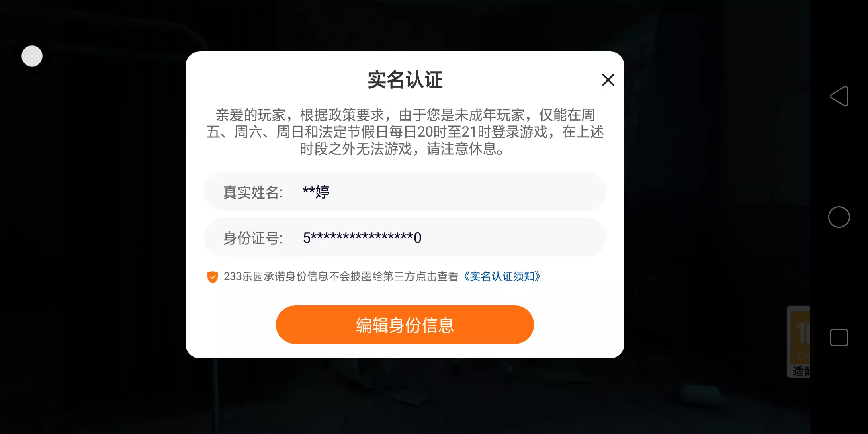This screenshot has width=868, height=434.
Task: Open the 《实名认证须知》 link
Action: tap(502, 276)
